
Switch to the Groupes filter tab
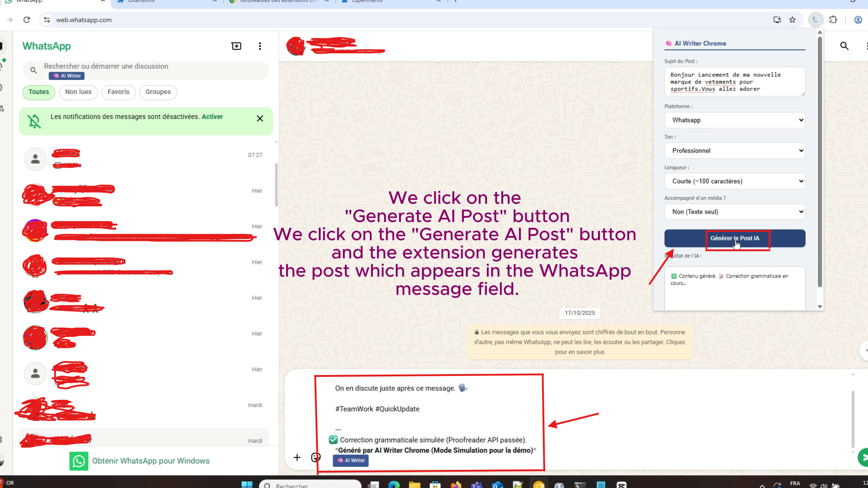[158, 92]
